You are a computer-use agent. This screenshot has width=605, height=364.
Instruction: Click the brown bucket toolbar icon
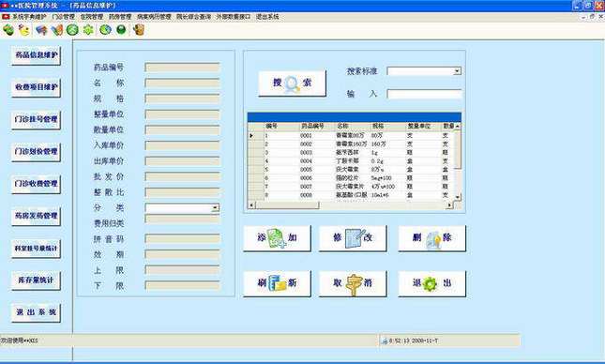click(139, 30)
